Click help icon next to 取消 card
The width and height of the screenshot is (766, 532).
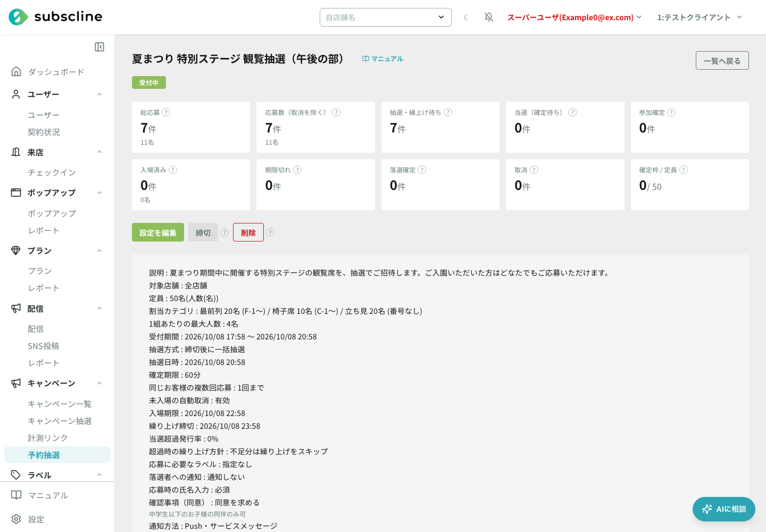point(534,170)
